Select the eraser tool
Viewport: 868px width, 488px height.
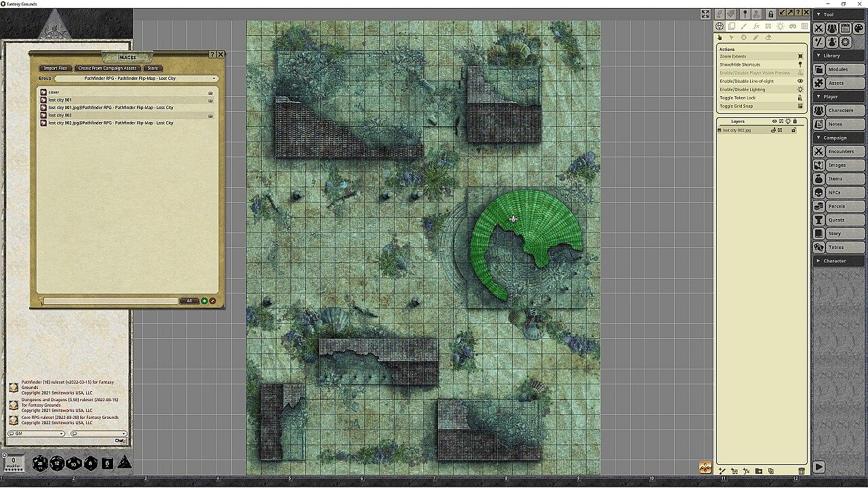(x=768, y=38)
